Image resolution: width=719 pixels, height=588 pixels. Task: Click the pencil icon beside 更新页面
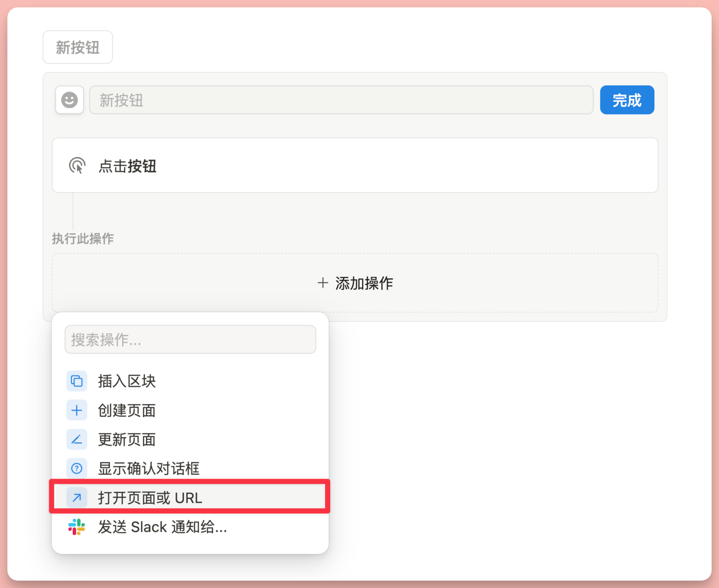click(77, 439)
